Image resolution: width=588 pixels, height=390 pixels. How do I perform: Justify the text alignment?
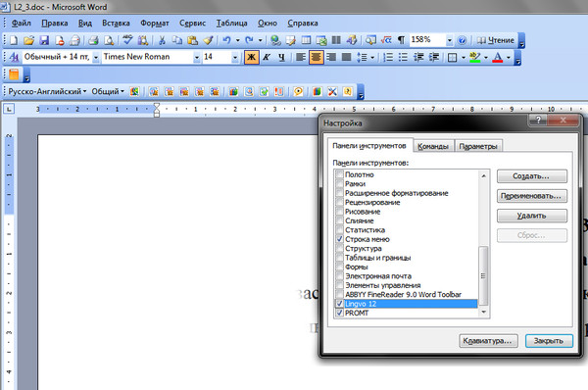(x=347, y=58)
